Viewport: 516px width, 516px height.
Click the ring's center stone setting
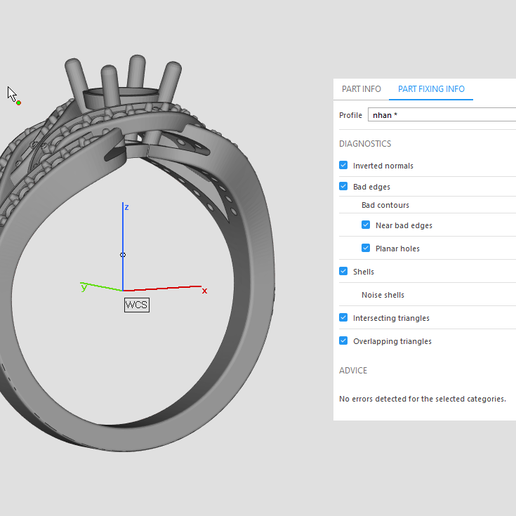(x=121, y=97)
